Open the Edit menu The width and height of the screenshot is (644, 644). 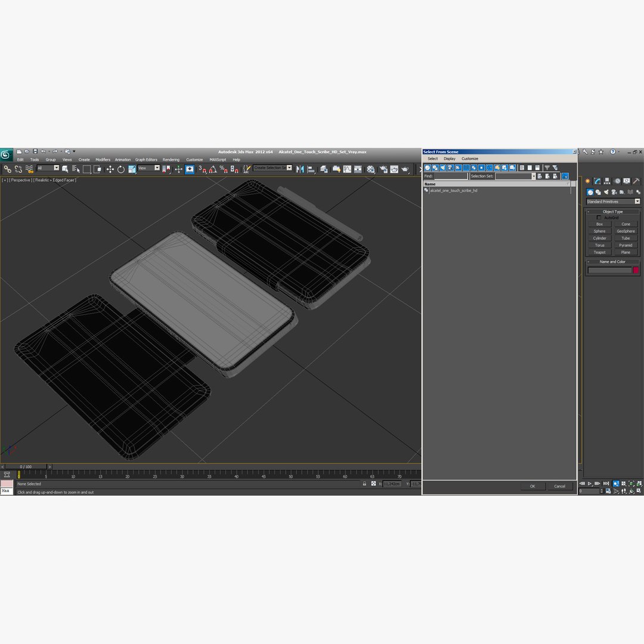(x=20, y=160)
